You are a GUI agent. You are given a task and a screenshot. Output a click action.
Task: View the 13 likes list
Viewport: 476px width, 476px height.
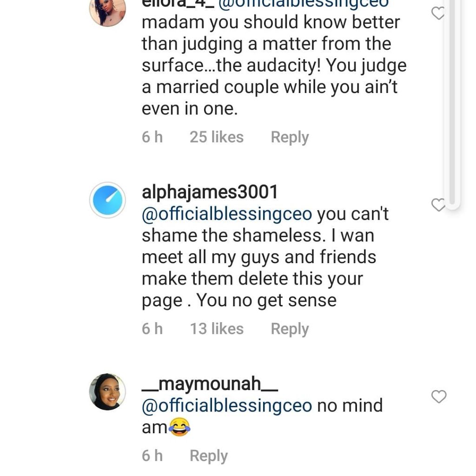point(216,329)
